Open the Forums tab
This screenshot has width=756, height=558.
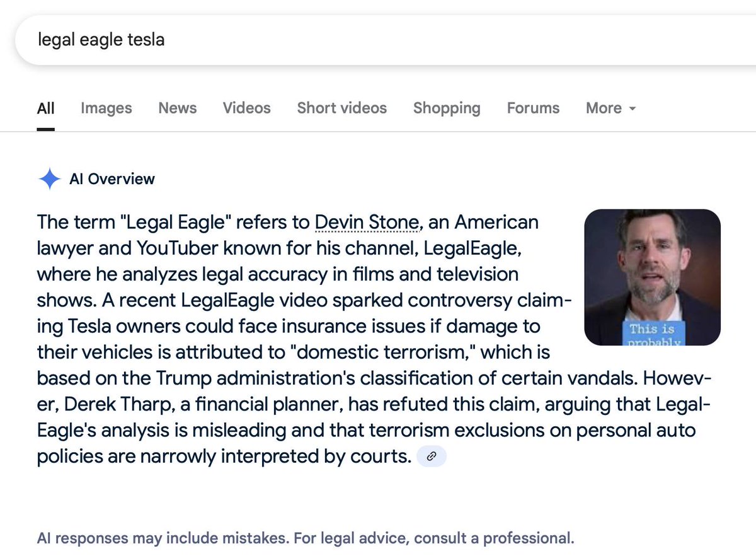(533, 108)
